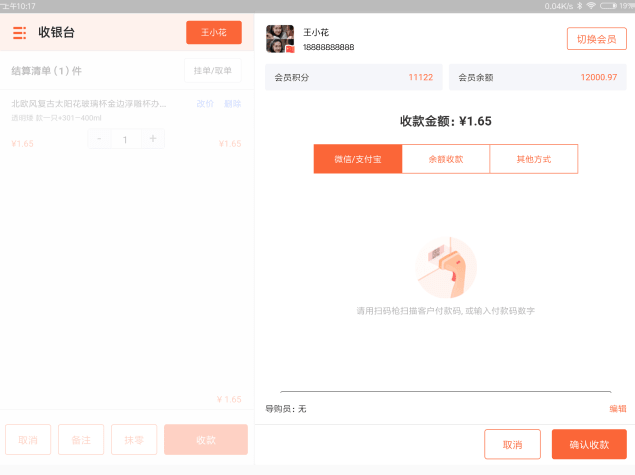Click the 王小花 member button in header
Screen dimensions: 635x475
tap(214, 32)
